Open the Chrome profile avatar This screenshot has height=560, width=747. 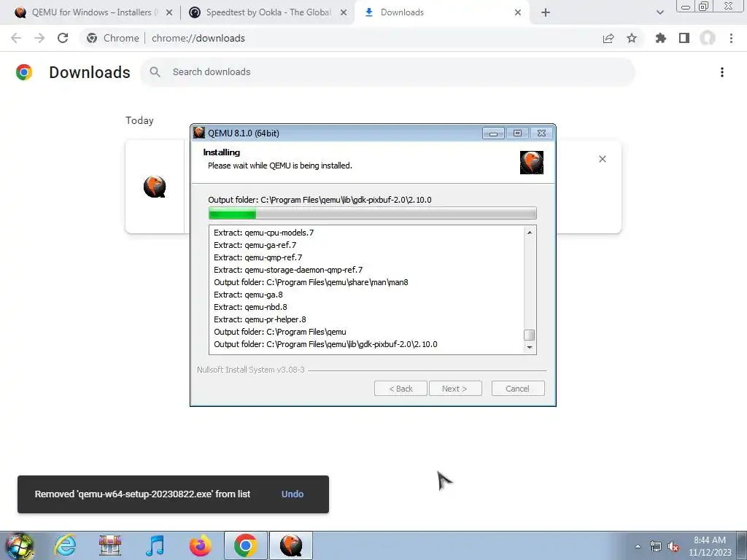(708, 38)
